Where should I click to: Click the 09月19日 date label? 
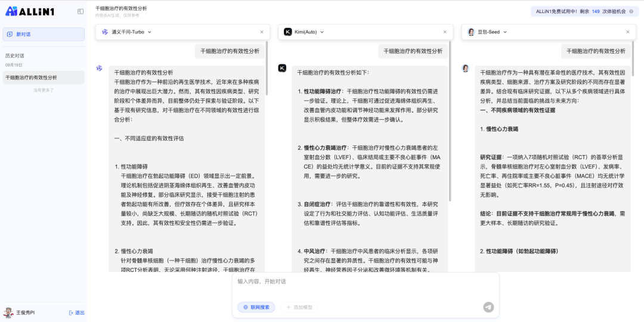tap(14, 65)
